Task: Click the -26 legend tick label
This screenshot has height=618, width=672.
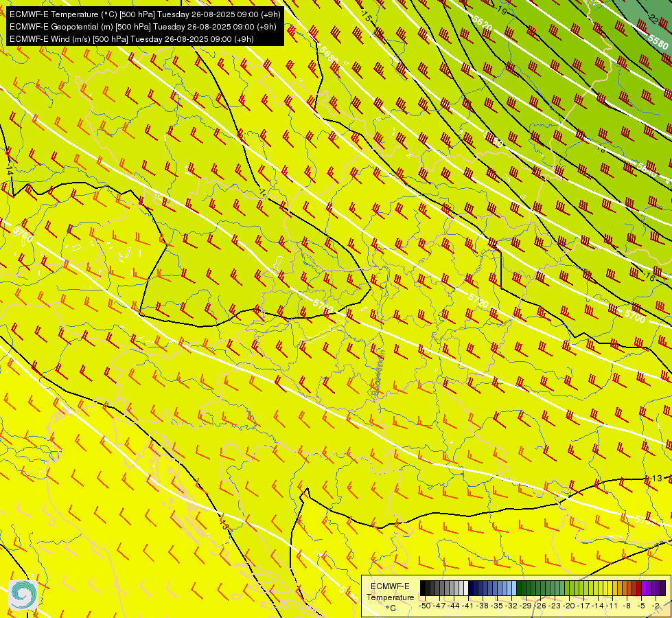Action: (541, 606)
